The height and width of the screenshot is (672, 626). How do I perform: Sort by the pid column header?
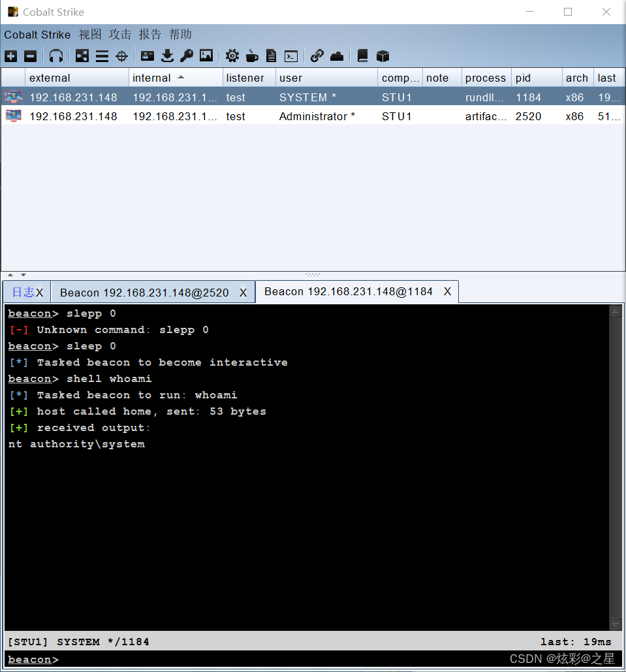537,78
